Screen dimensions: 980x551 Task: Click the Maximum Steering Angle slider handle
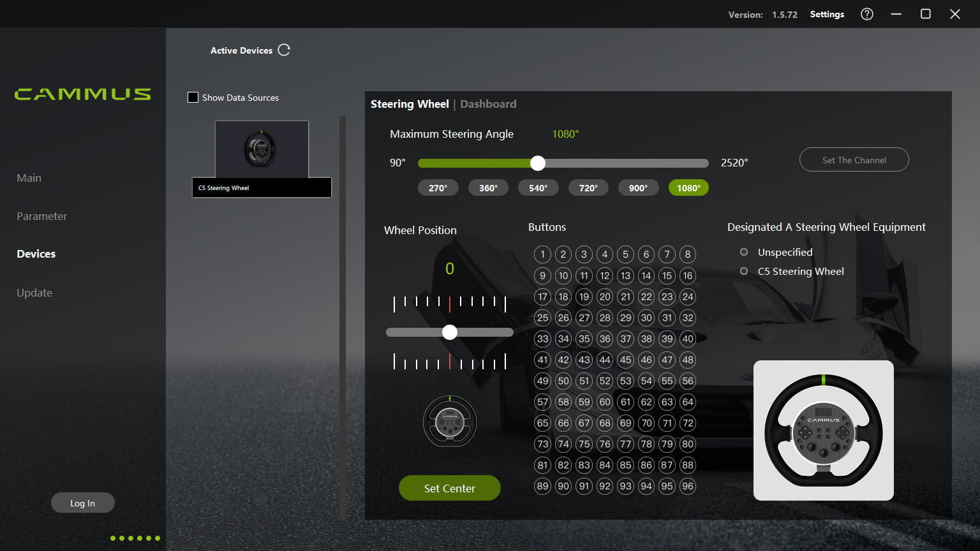point(538,163)
